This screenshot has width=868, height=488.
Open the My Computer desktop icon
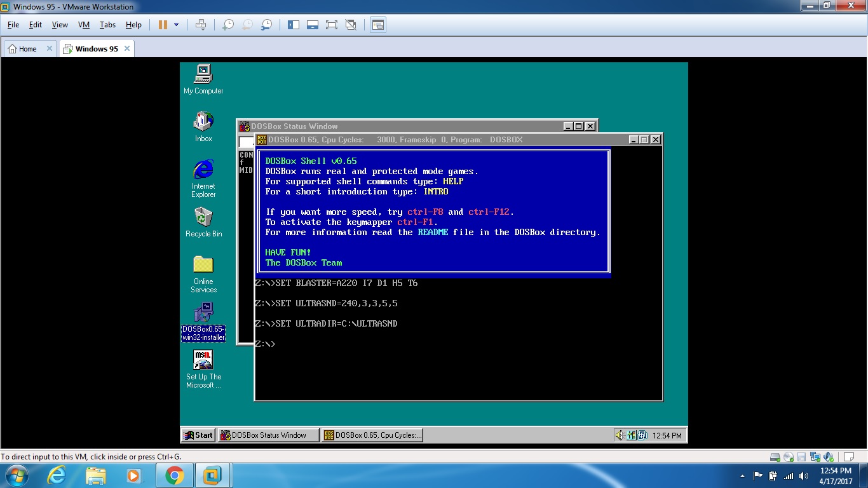tap(203, 79)
